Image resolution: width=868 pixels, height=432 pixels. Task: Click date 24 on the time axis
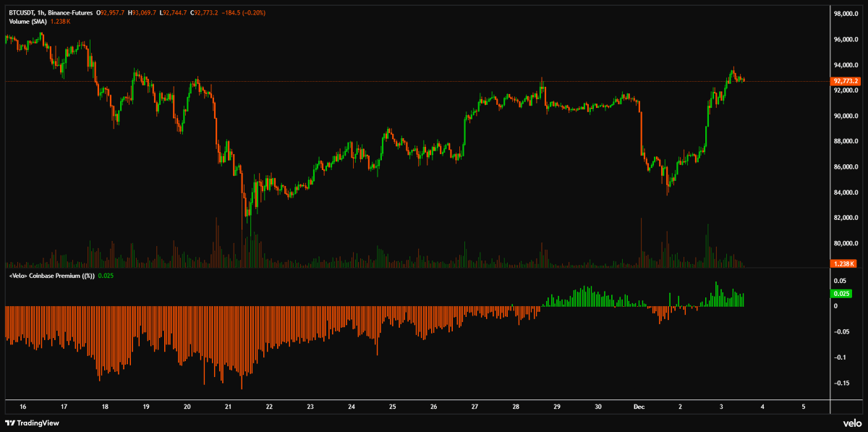[x=351, y=407]
